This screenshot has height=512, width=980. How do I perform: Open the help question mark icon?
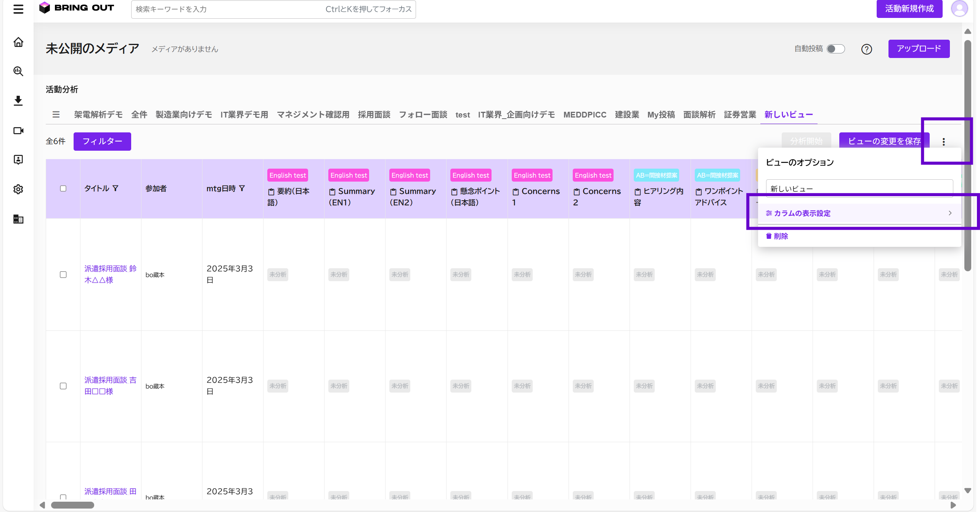[x=866, y=49]
